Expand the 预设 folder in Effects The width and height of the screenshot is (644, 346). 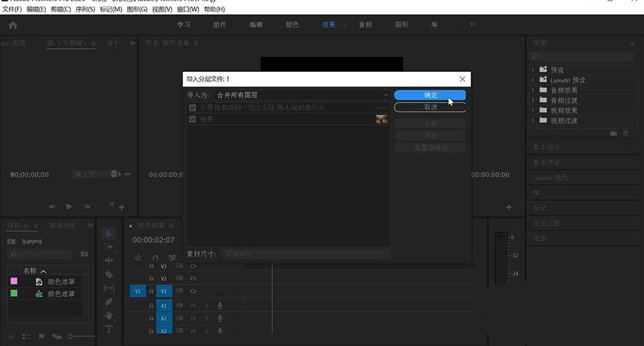point(533,69)
